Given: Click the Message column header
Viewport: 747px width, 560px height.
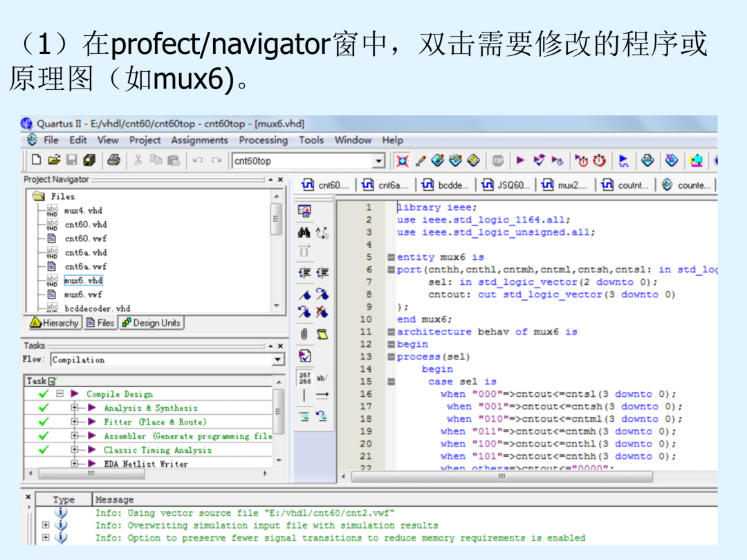Looking at the screenshot, I should pos(114,500).
